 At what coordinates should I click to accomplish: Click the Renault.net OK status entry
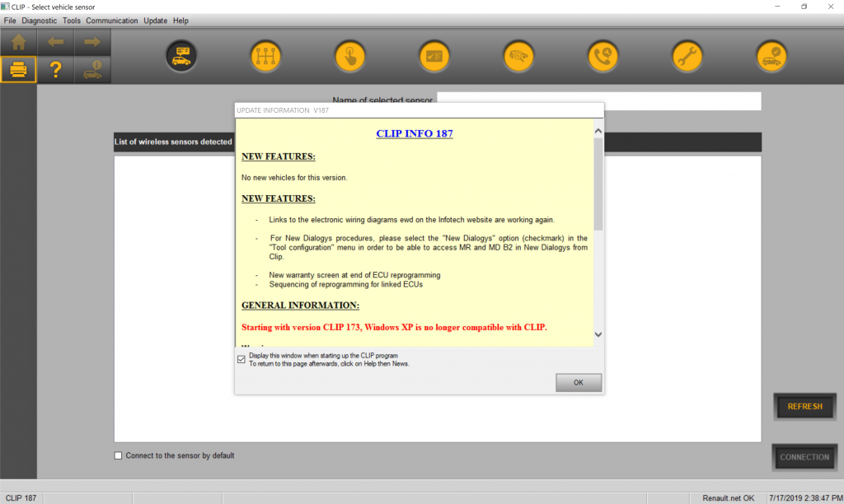[729, 498]
